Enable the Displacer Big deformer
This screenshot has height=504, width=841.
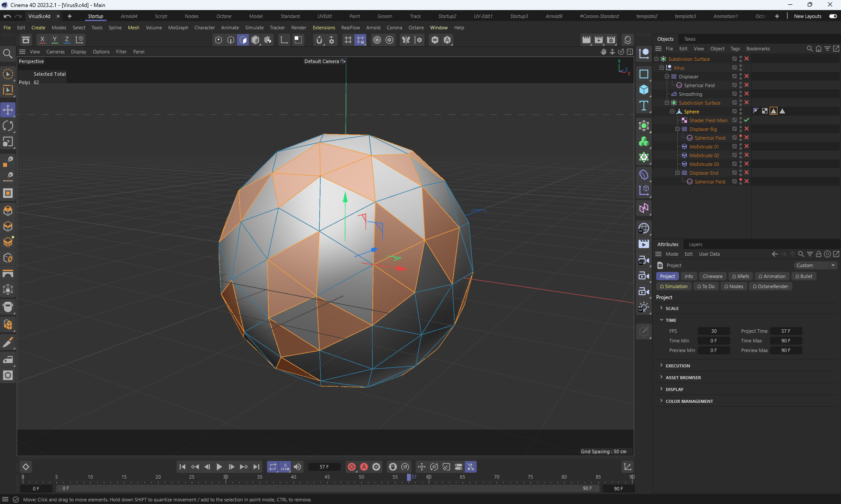[x=746, y=129]
